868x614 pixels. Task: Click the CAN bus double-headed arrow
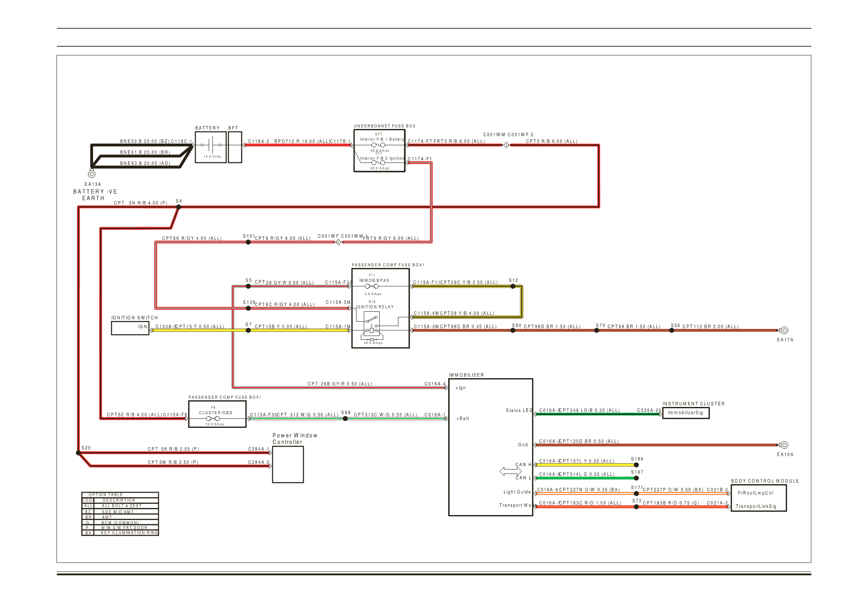[x=510, y=471]
